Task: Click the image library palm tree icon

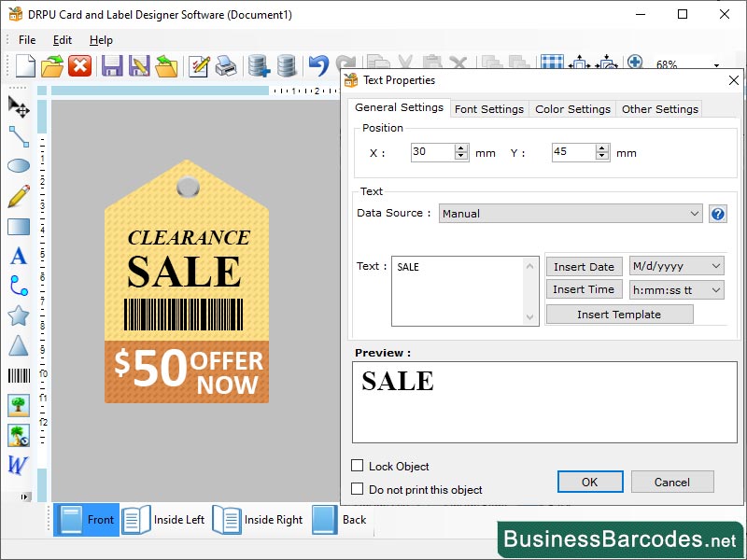Action: [19, 435]
